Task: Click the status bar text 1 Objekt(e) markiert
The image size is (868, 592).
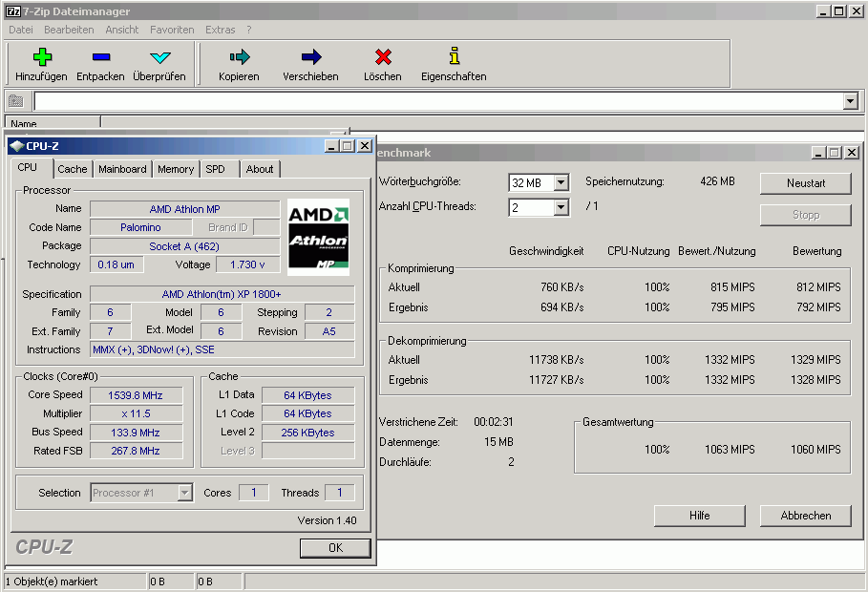Action: [52, 581]
